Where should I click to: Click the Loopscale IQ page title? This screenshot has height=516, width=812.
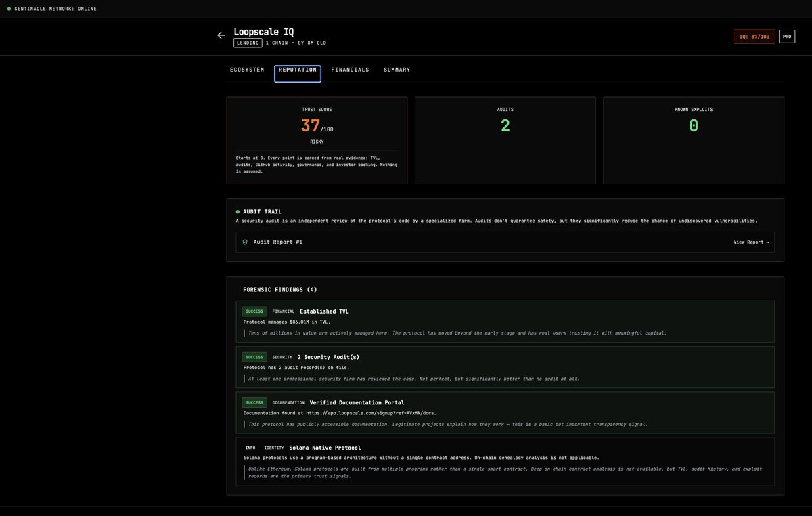[x=263, y=31]
